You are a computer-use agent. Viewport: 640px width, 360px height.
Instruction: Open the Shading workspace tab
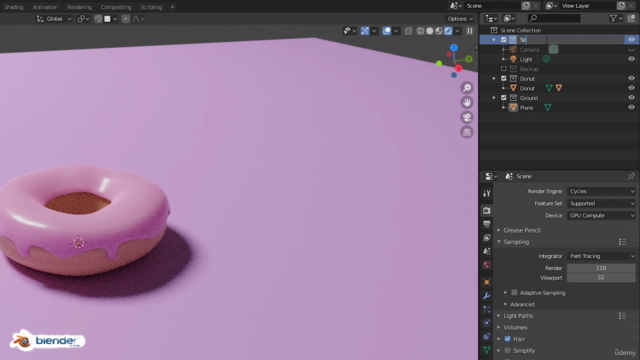(14, 7)
